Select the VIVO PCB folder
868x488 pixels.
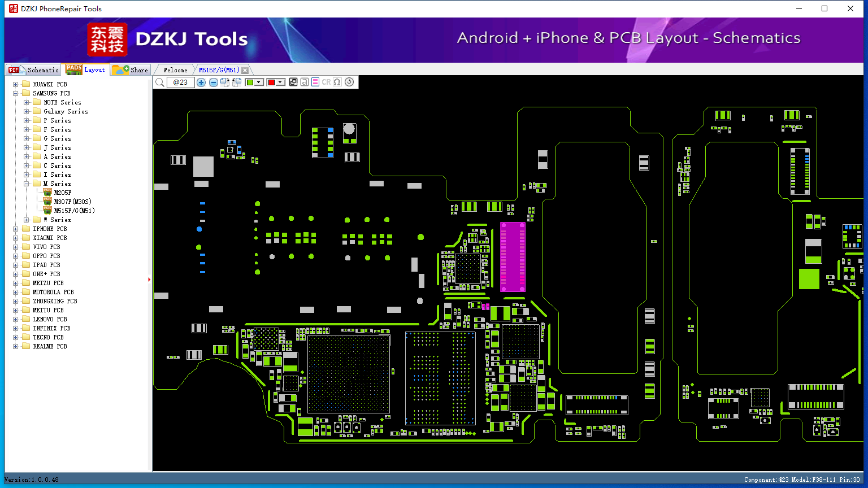pyautogui.click(x=46, y=247)
